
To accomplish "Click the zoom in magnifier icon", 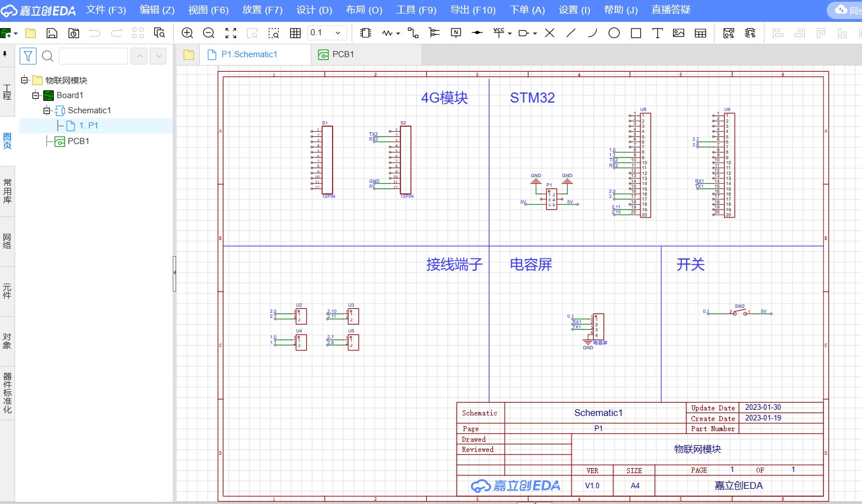I will [187, 33].
